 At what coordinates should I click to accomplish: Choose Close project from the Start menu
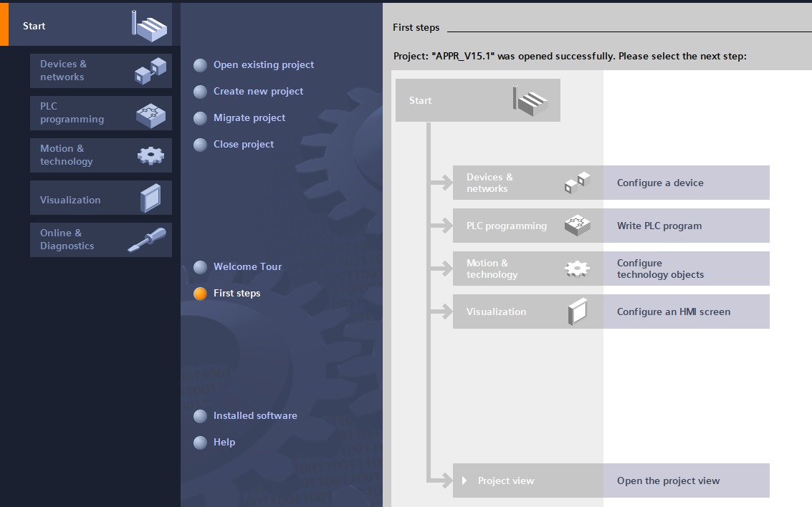click(x=244, y=144)
